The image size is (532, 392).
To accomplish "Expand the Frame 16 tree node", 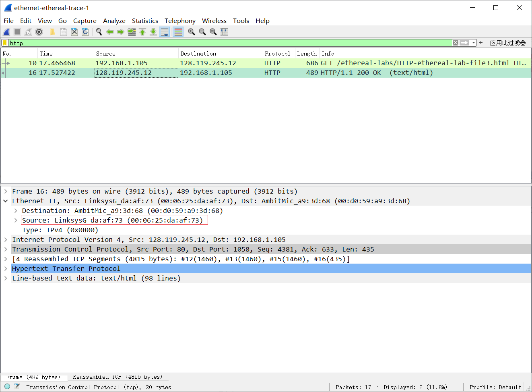I will coord(6,191).
